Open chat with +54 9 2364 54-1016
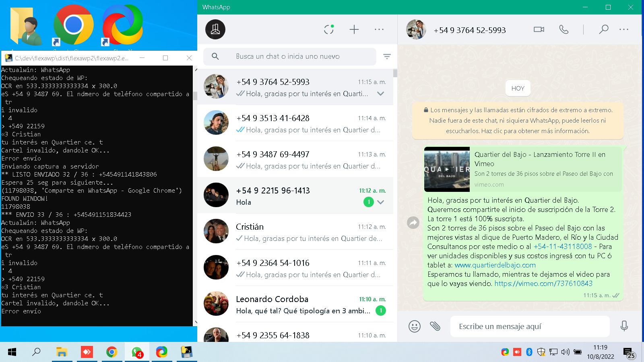644x362 pixels. (x=295, y=268)
